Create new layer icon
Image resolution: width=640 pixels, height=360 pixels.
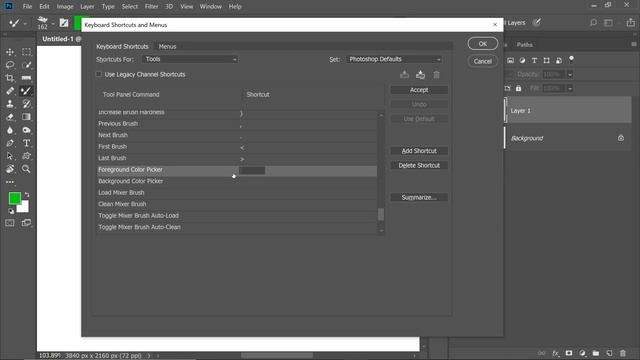coord(609,353)
